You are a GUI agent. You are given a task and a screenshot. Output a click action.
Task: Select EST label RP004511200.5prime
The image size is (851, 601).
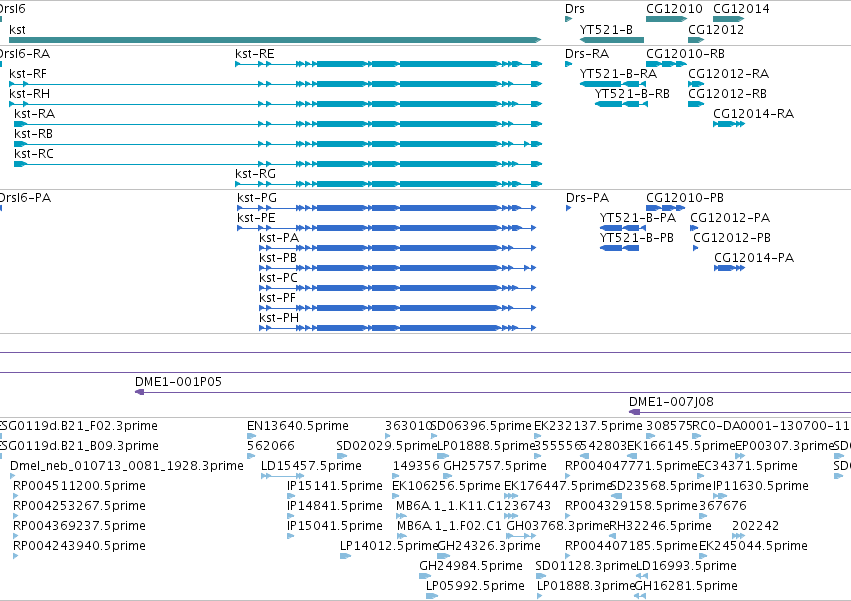79,486
